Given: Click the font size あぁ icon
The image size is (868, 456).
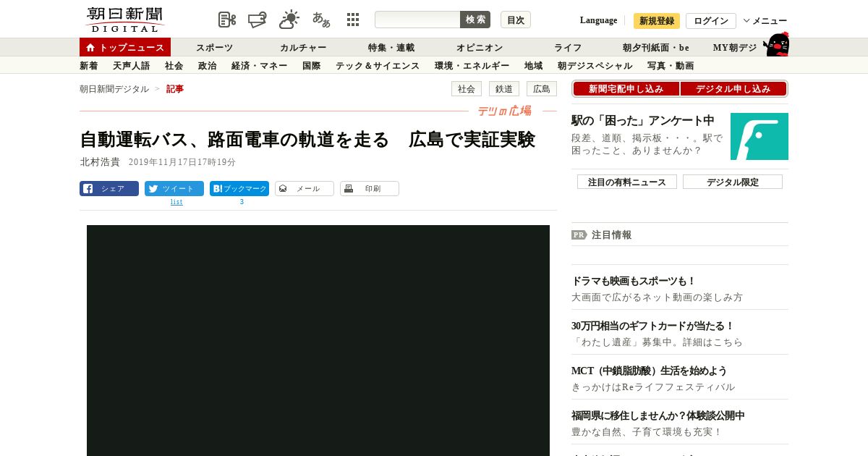Looking at the screenshot, I should pyautogui.click(x=321, y=20).
